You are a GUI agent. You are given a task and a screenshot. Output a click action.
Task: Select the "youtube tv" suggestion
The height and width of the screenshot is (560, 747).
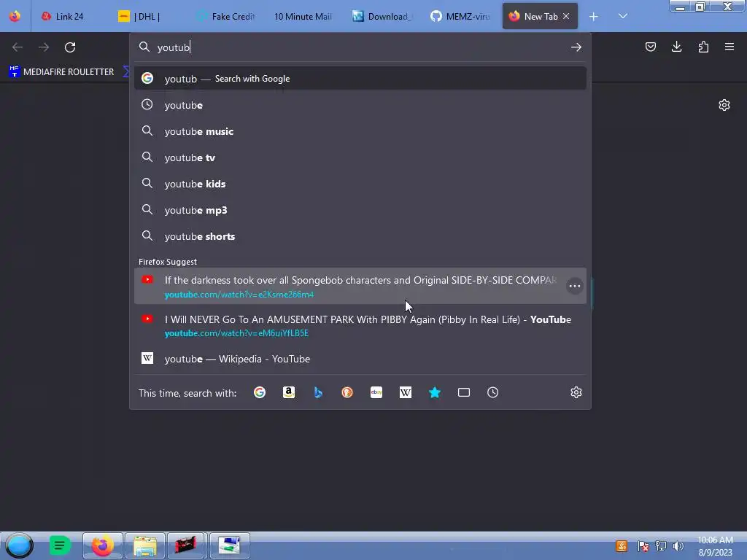[x=360, y=157]
